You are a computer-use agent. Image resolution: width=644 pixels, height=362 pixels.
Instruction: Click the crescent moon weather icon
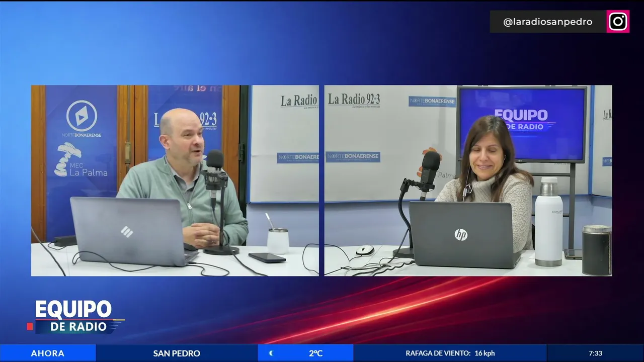271,353
